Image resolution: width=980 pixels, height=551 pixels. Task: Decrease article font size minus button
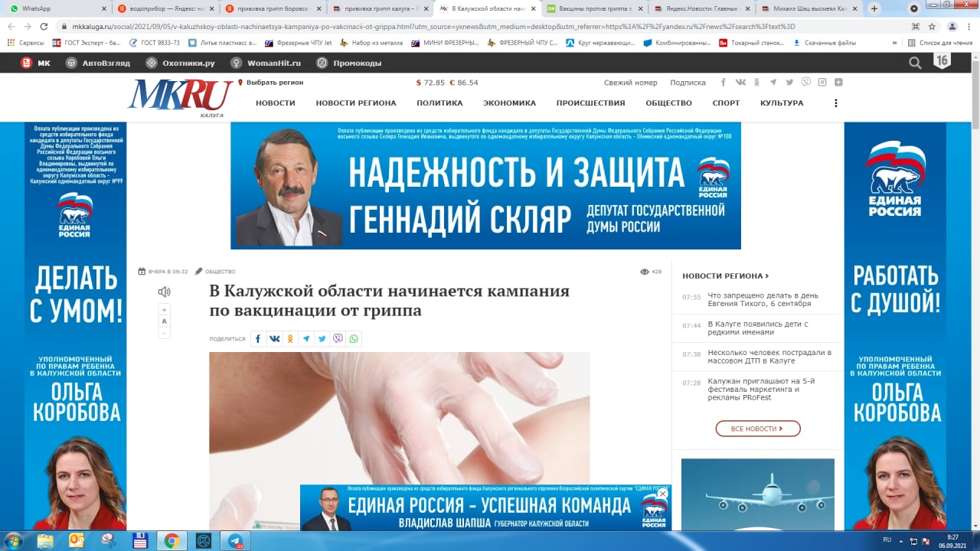[x=164, y=333]
